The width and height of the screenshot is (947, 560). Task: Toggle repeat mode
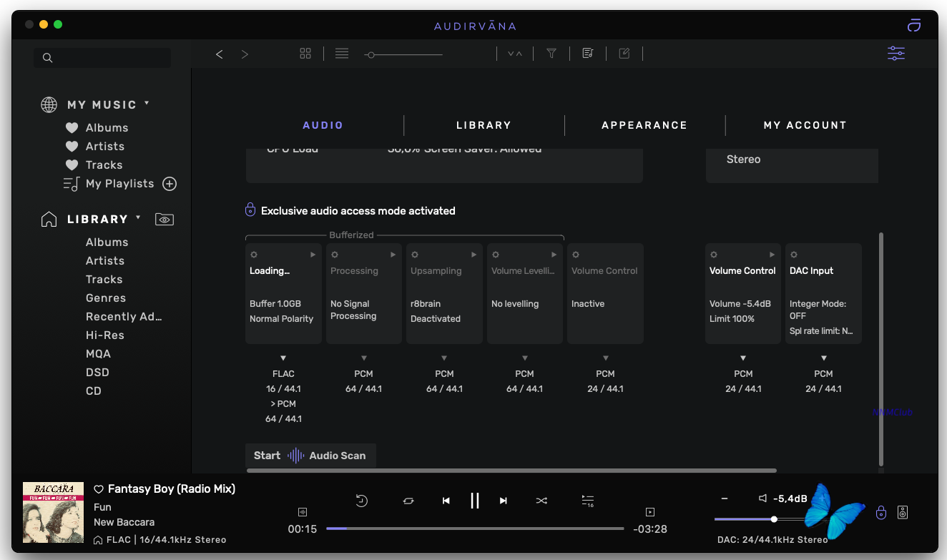click(x=408, y=501)
